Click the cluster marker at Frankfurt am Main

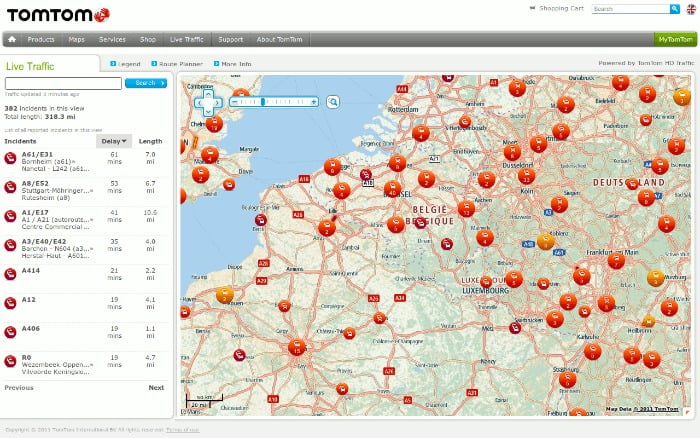click(617, 260)
